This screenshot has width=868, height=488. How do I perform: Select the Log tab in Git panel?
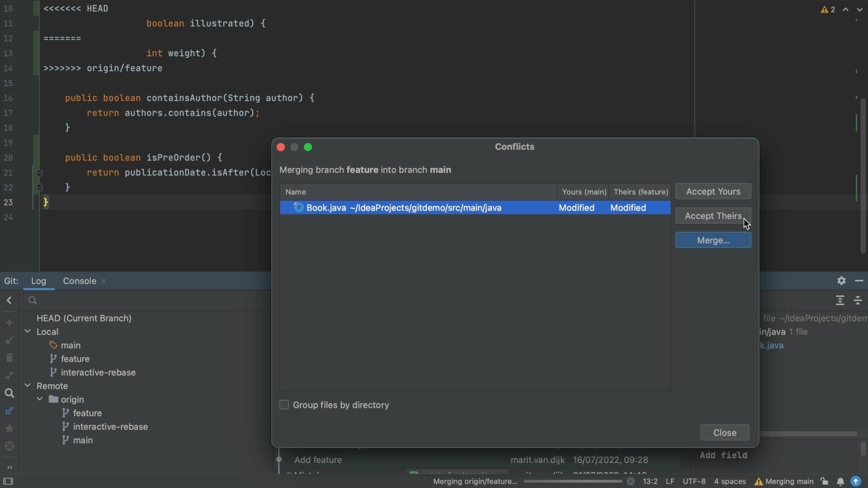[x=38, y=281]
